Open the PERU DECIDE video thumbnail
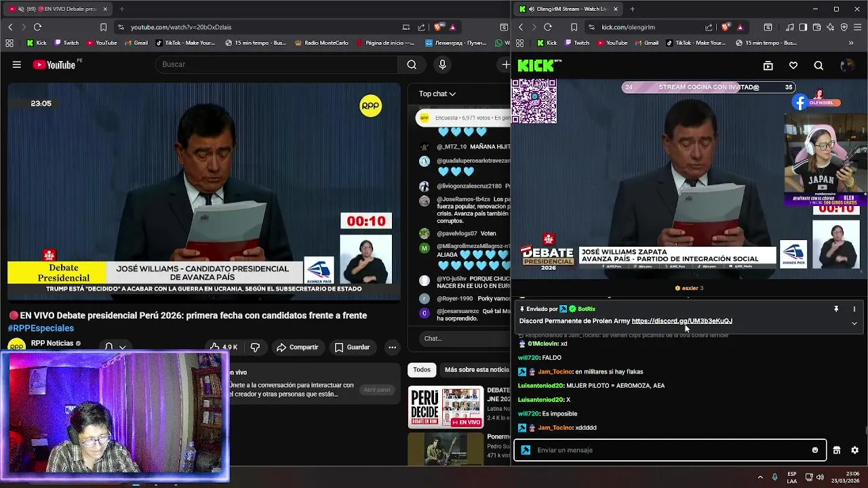Image resolution: width=868 pixels, height=488 pixels. pyautogui.click(x=446, y=407)
